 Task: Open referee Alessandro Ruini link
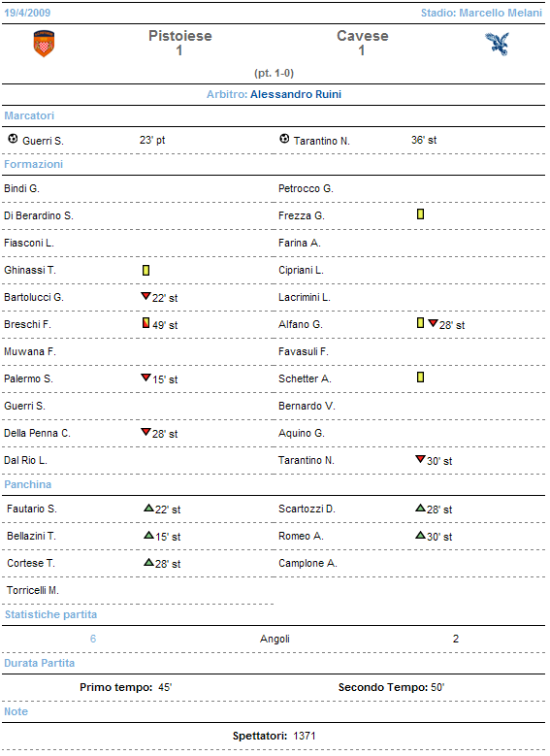pos(296,94)
